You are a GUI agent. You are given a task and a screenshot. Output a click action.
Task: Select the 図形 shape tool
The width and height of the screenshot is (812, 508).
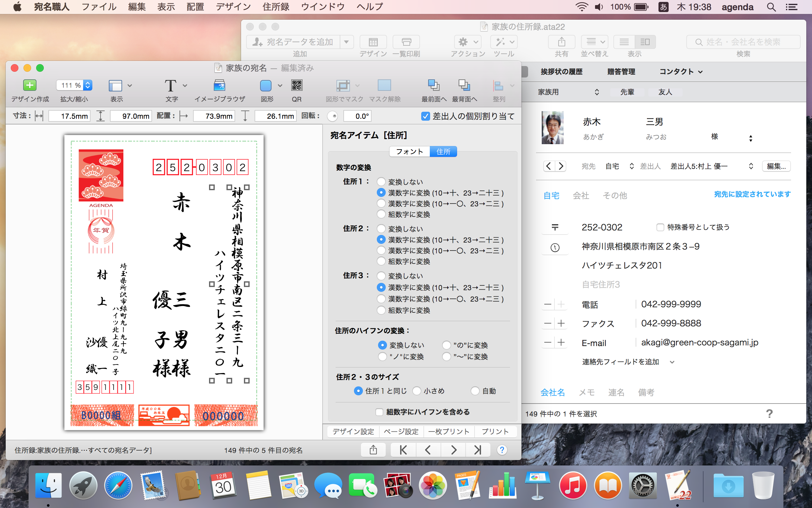point(266,85)
